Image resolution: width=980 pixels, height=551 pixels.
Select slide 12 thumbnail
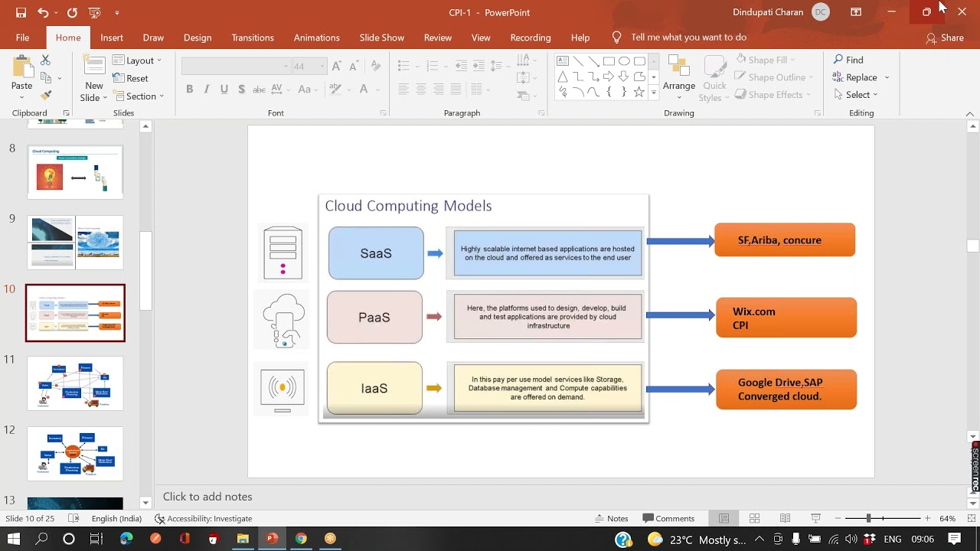coord(75,454)
